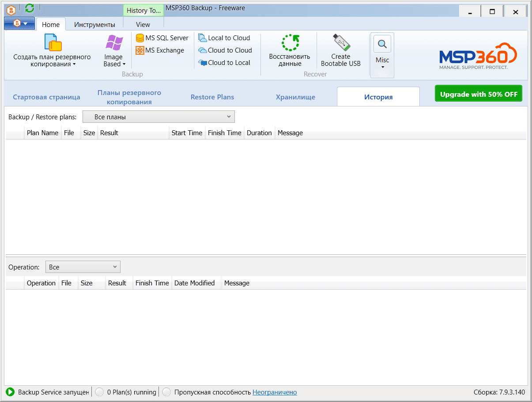The width and height of the screenshot is (532, 402).
Task: Click the Image Based Windows icon
Action: pyautogui.click(x=114, y=43)
